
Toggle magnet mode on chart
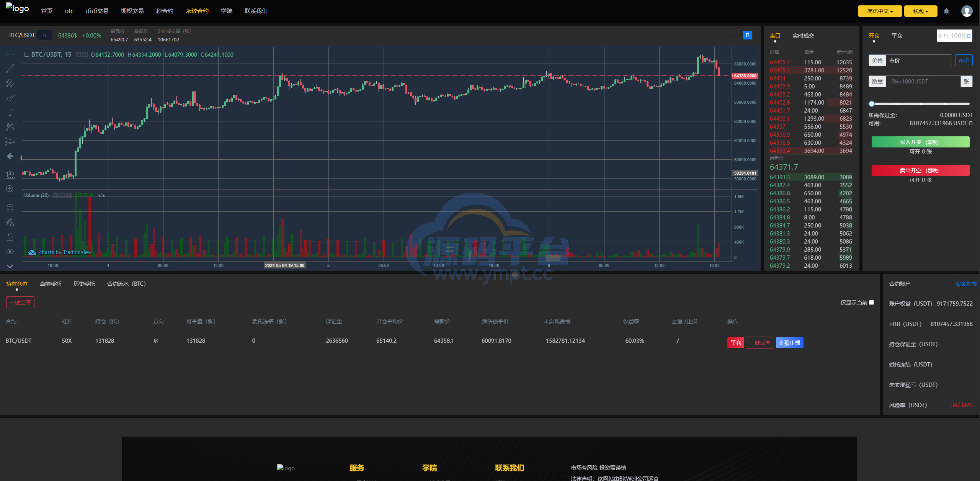click(x=10, y=208)
